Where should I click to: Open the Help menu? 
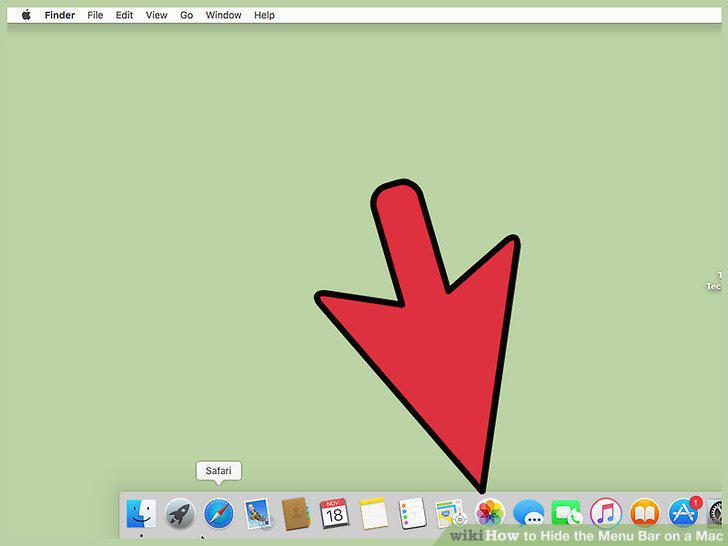pos(264,15)
